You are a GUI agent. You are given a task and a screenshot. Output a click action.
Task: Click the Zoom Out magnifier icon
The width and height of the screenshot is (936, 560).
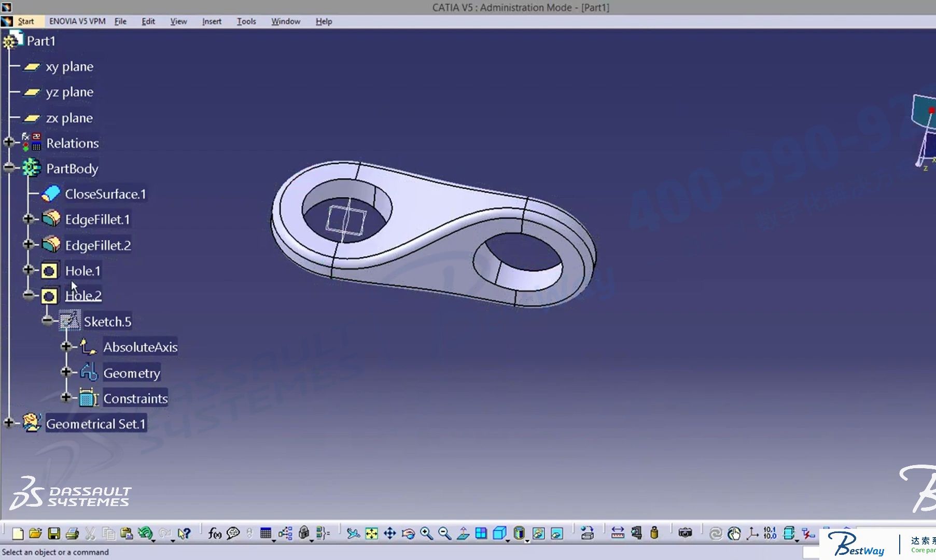point(444,533)
